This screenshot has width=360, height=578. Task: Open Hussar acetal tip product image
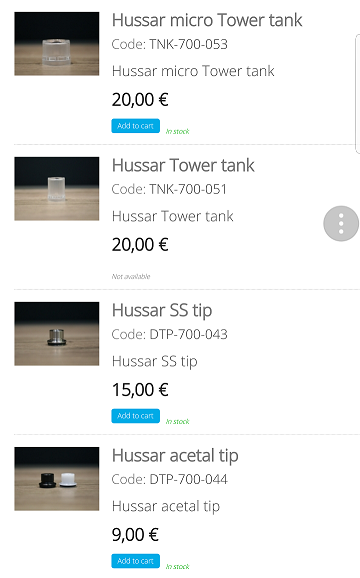pyautogui.click(x=57, y=479)
